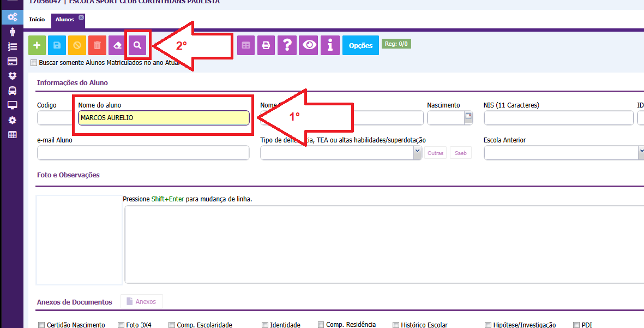This screenshot has width=644, height=328.
Task: Enable 'Buscar somente Alunos Matriculados' checkbox
Action: pos(34,63)
